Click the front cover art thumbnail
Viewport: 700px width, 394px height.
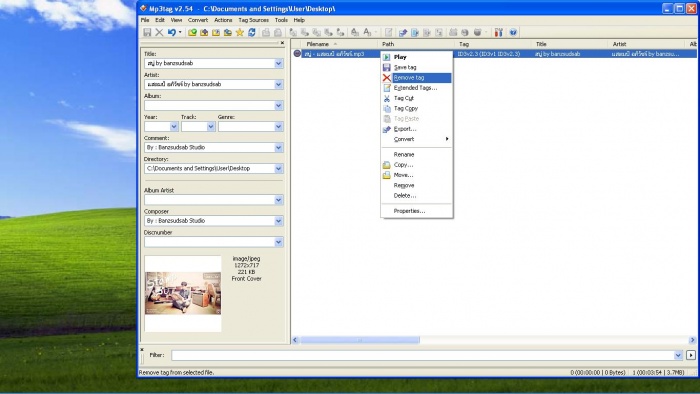pyautogui.click(x=183, y=293)
